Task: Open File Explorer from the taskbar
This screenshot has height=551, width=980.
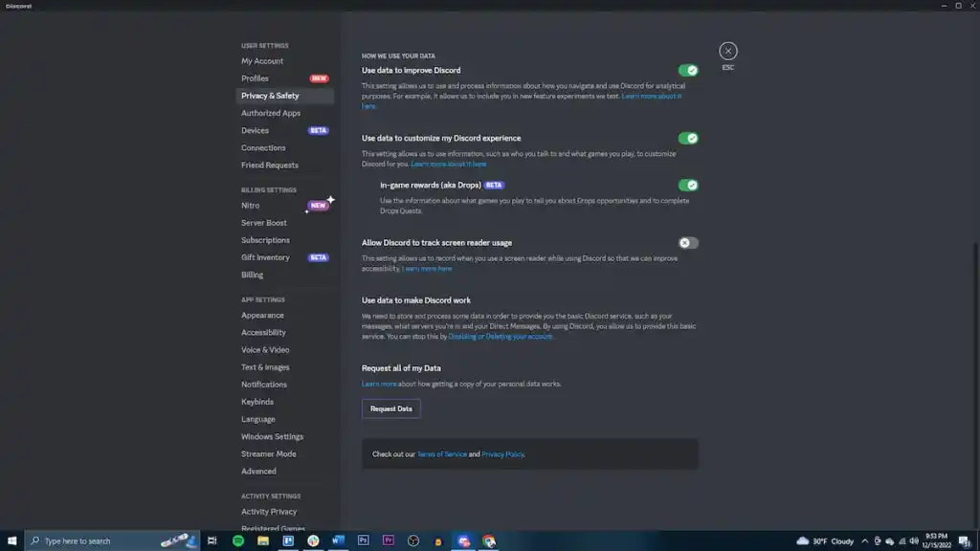Action: click(263, 541)
